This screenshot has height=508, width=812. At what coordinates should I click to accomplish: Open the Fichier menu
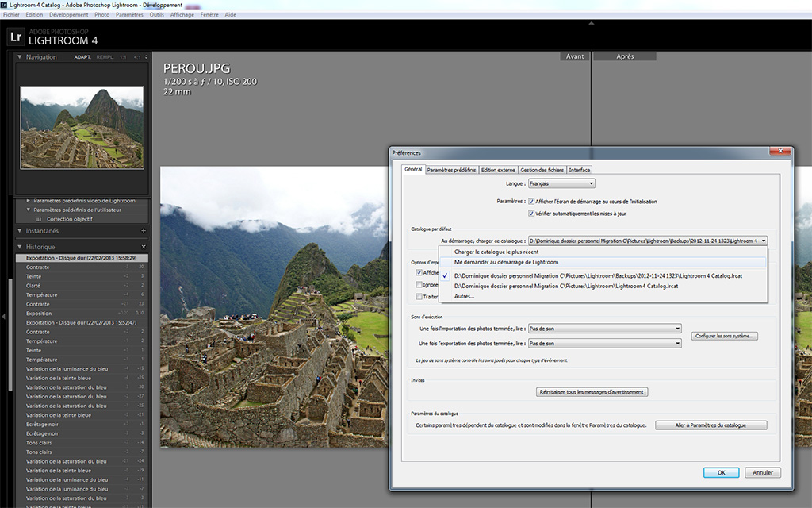click(11, 15)
